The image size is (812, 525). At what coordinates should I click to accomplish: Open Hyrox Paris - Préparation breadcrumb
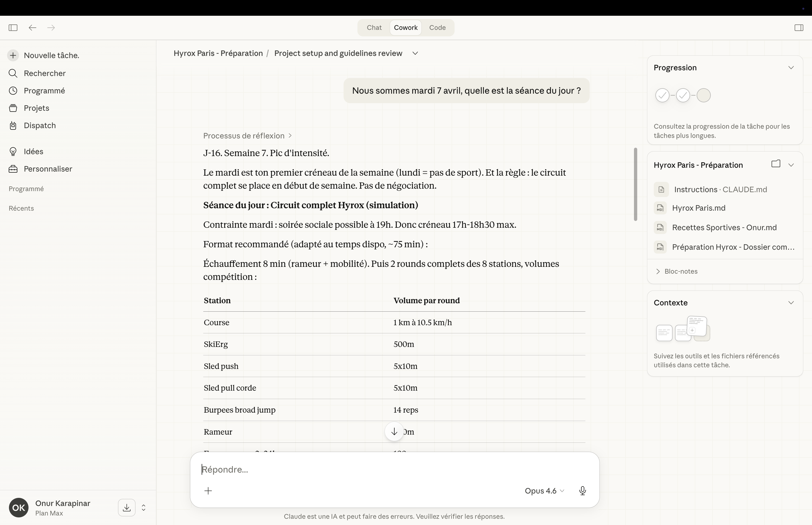218,53
